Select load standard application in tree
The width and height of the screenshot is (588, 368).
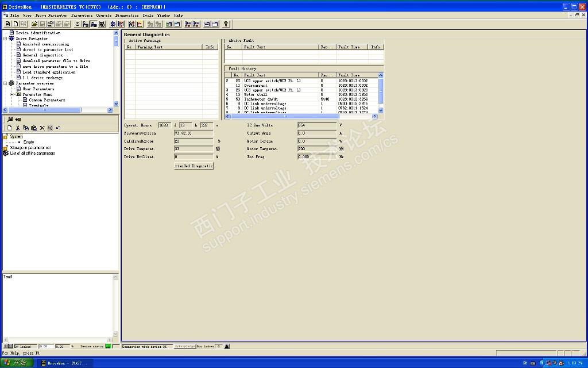49,72
